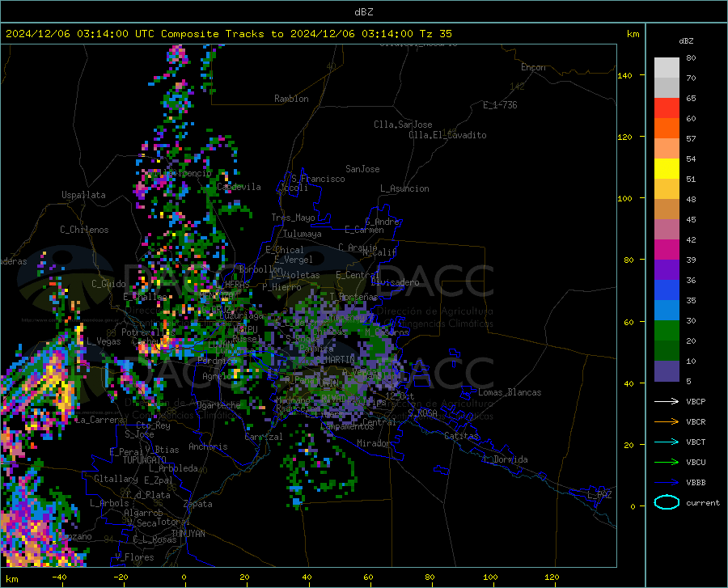728x588 pixels.
Task: Pick the bright yellow 51-54 dBZ swatch
Action: [667, 169]
